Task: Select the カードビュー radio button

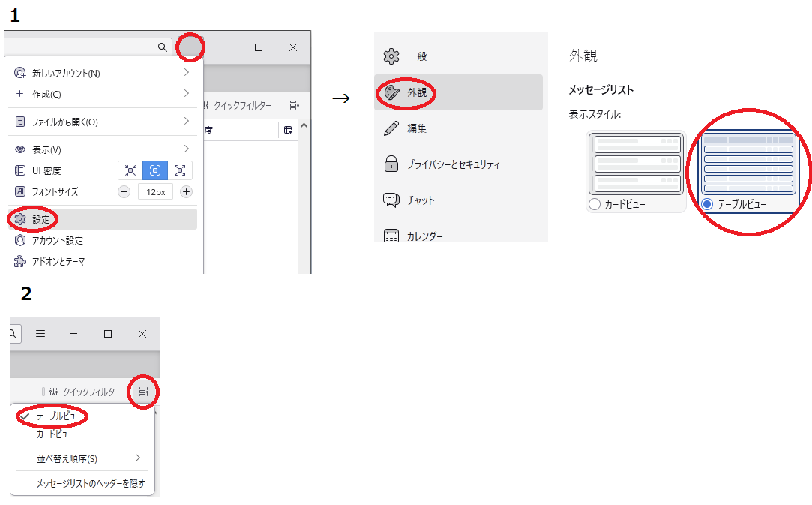Action: (x=595, y=204)
